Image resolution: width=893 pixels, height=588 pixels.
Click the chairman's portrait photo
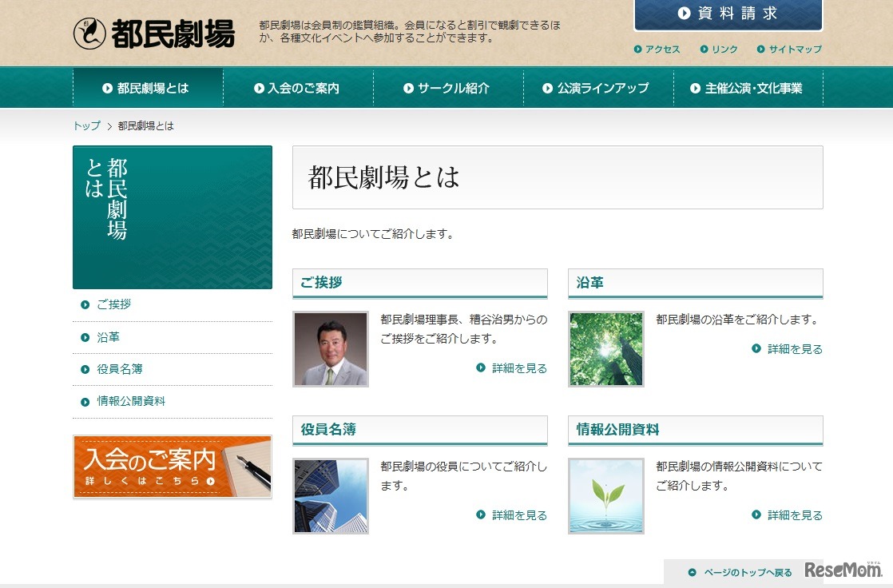click(x=331, y=349)
